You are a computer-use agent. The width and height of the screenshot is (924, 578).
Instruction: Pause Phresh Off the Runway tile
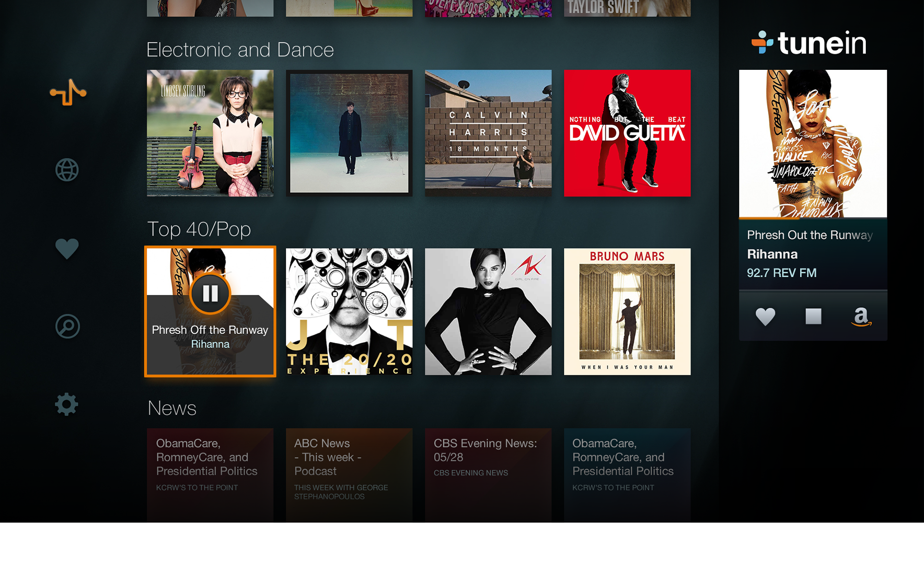pos(210,293)
